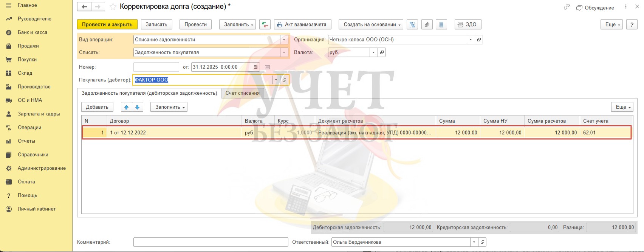Move table row up with blue arrow

(126, 107)
